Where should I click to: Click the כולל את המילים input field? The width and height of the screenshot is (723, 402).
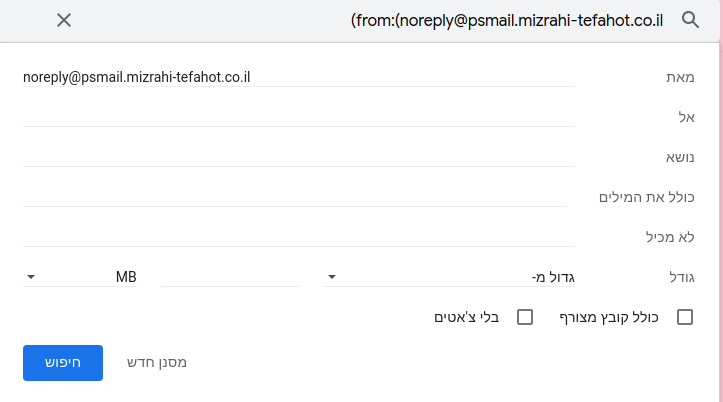point(295,197)
